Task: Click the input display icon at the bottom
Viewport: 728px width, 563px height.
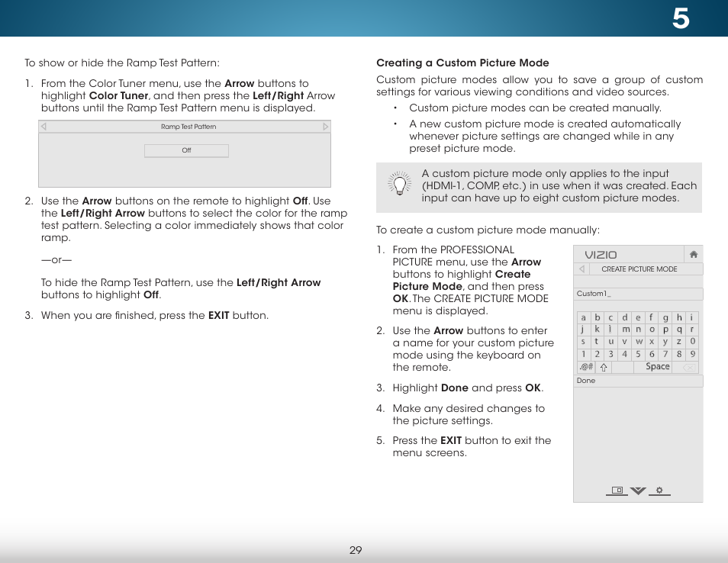Action: pyautogui.click(x=617, y=491)
